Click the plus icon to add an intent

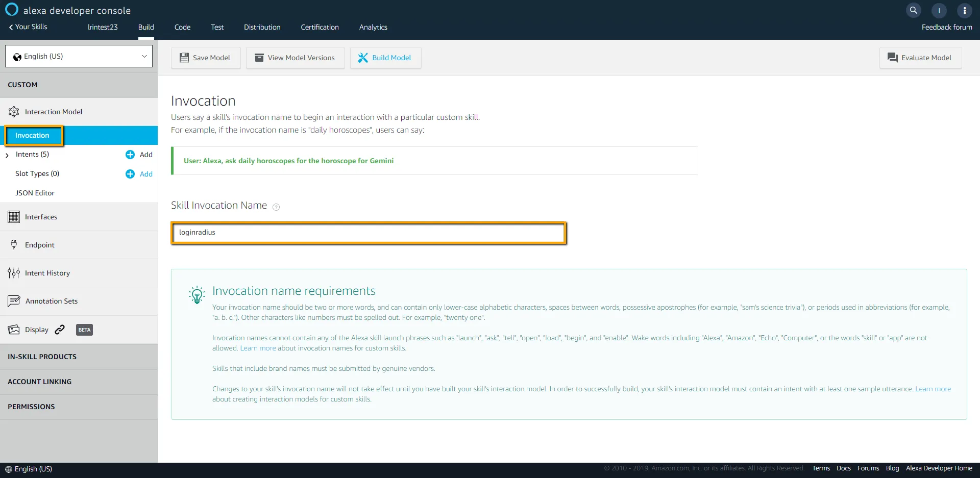[x=130, y=155]
